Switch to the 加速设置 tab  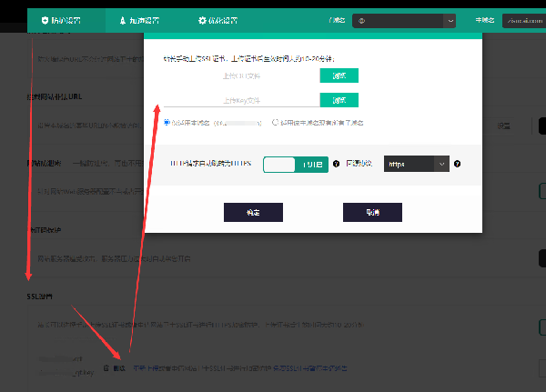coord(139,21)
